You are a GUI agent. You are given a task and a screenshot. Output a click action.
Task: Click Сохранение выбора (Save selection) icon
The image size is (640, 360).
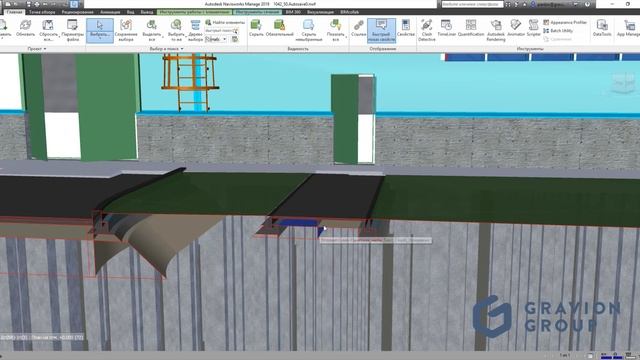click(126, 25)
